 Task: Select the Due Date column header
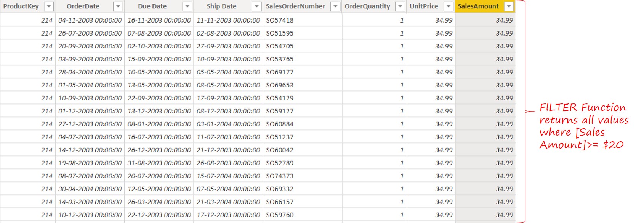click(x=159, y=6)
